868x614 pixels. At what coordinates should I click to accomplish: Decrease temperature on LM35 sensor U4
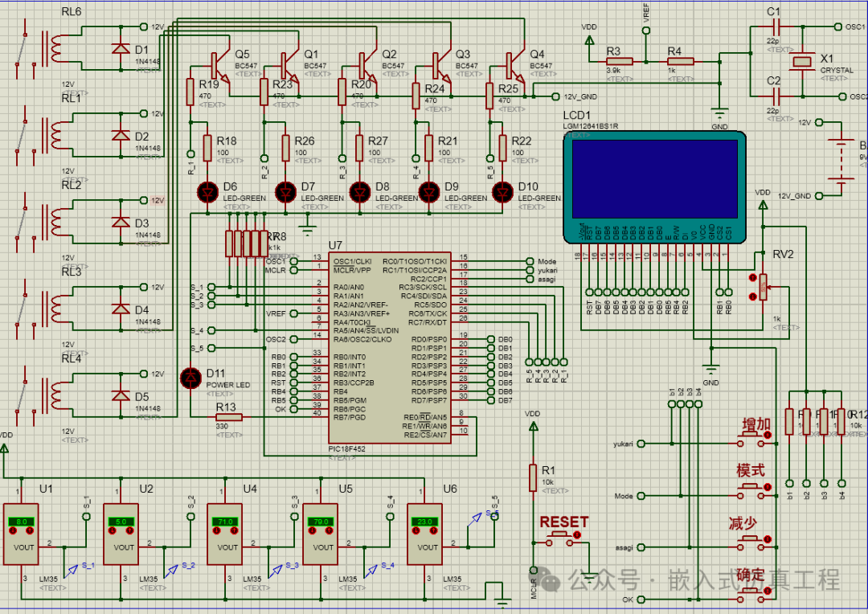216,530
